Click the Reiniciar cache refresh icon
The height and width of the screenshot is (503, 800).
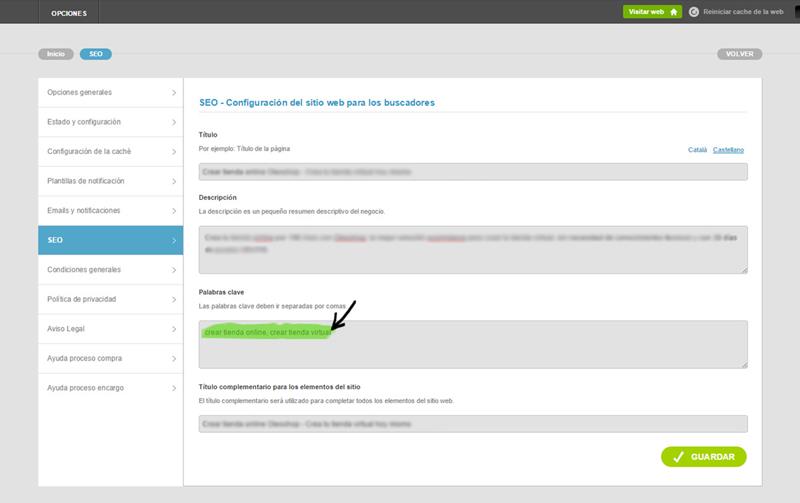[x=694, y=12]
